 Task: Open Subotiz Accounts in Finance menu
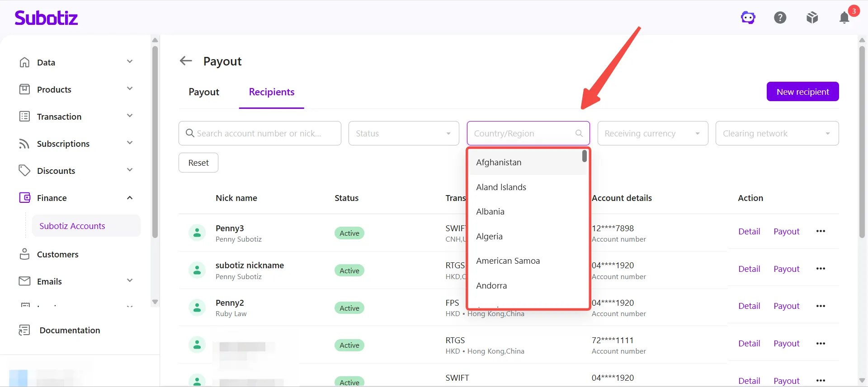pyautogui.click(x=86, y=226)
